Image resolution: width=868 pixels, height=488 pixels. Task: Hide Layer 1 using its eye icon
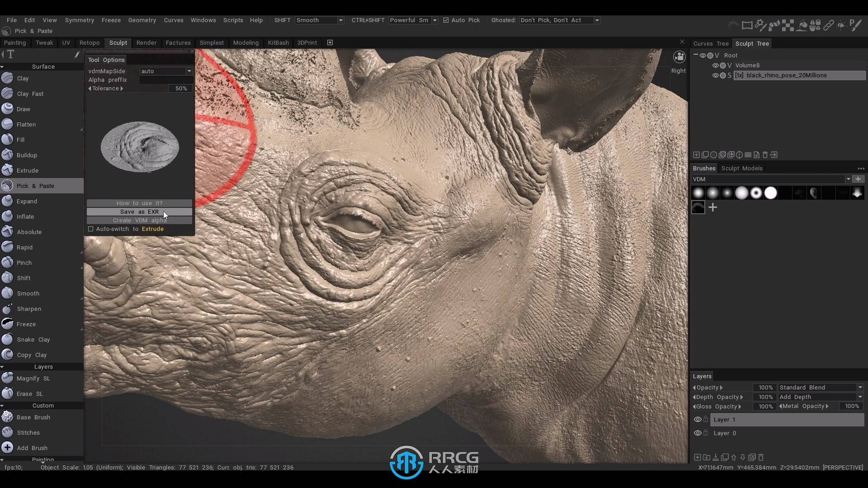[x=698, y=419]
